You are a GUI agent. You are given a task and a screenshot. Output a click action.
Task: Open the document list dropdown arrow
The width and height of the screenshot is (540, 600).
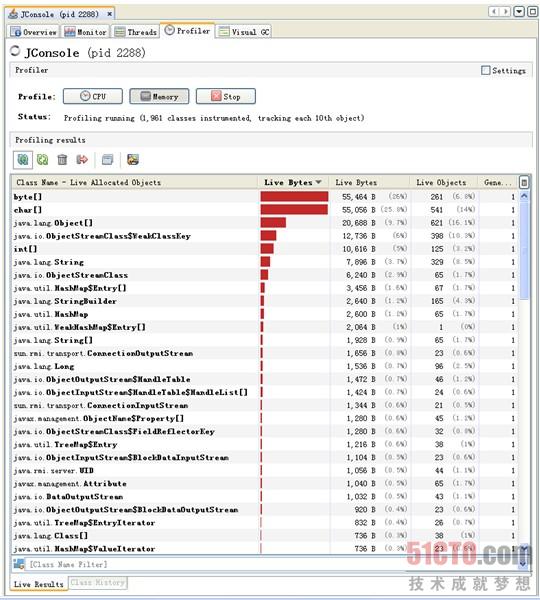click(x=519, y=11)
